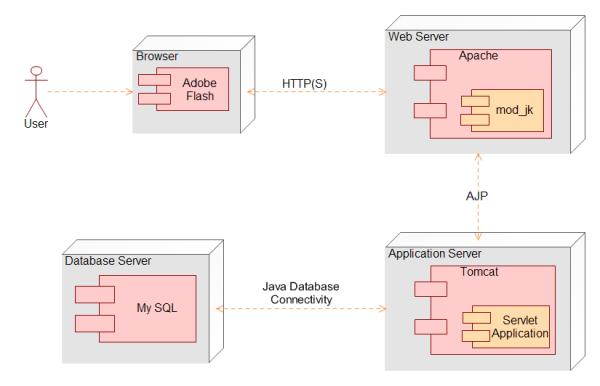Select the Web Server node label
Screen dimensions: 600x386
pos(418,37)
